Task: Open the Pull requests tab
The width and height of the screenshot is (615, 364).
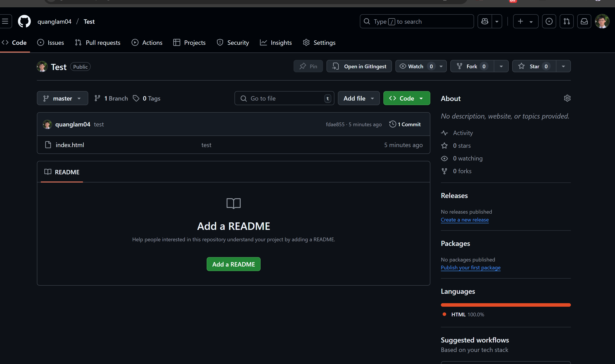Action: coord(98,43)
